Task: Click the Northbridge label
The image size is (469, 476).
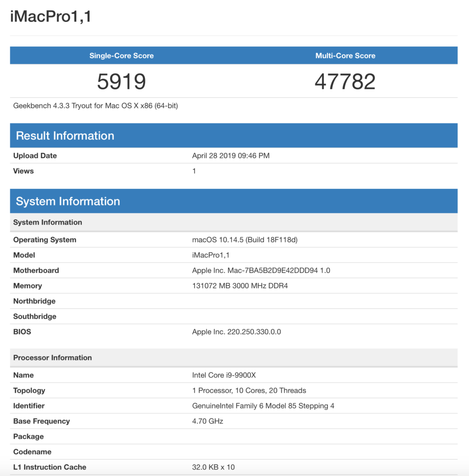Action: click(34, 301)
